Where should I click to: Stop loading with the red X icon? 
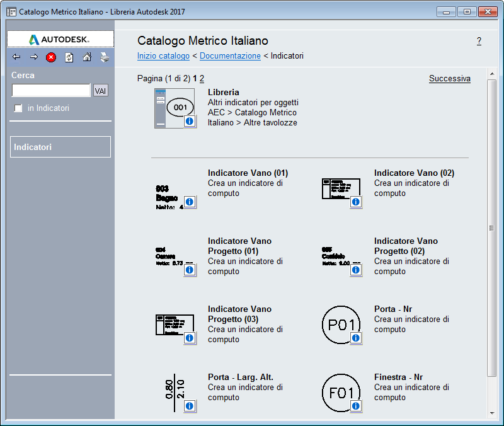(51, 57)
